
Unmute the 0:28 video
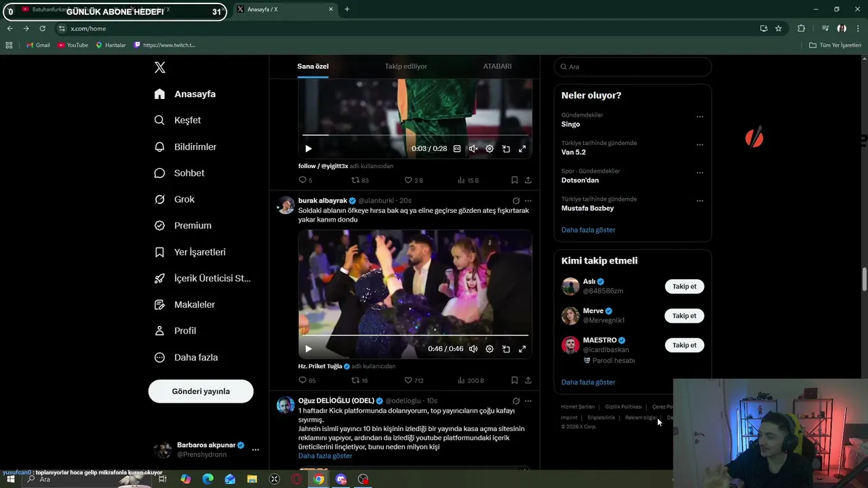[473, 148]
